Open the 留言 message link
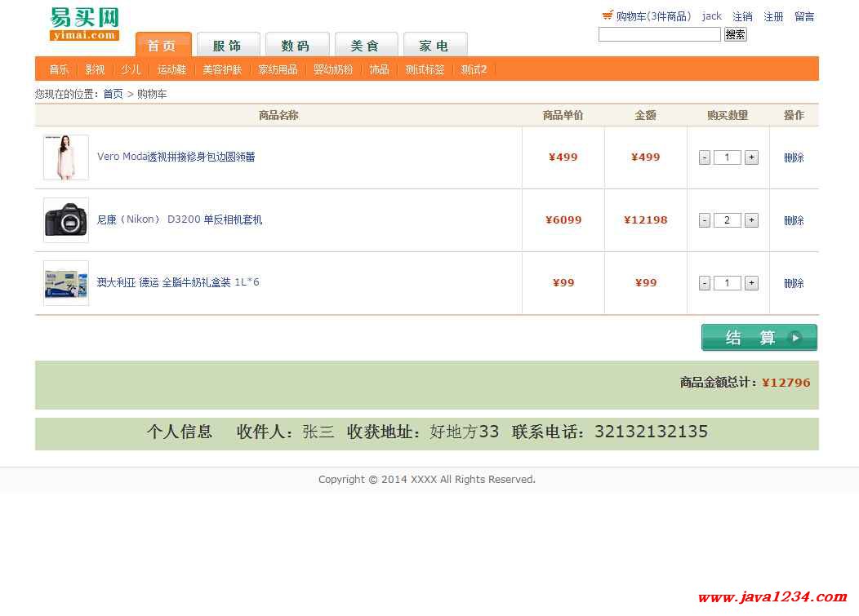859x616 pixels. (x=804, y=16)
